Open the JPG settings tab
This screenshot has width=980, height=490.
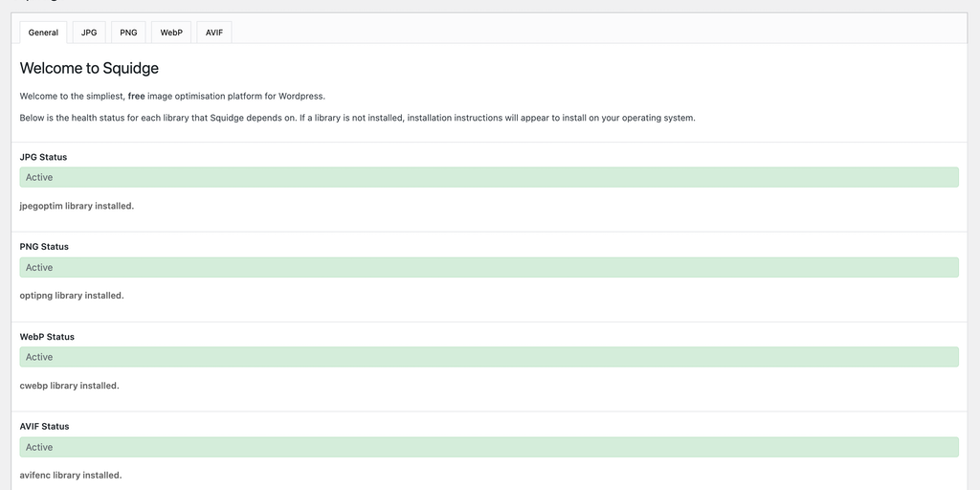click(x=89, y=33)
